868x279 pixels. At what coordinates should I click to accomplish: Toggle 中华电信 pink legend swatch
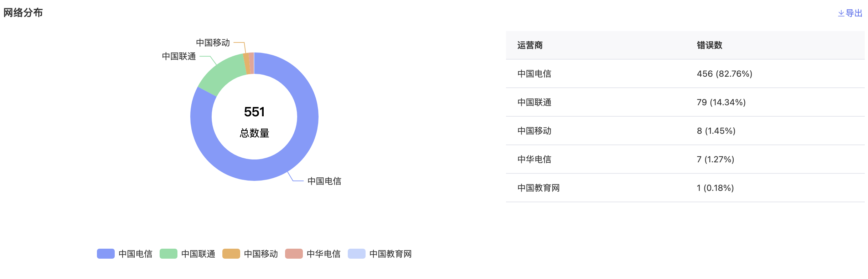294,254
